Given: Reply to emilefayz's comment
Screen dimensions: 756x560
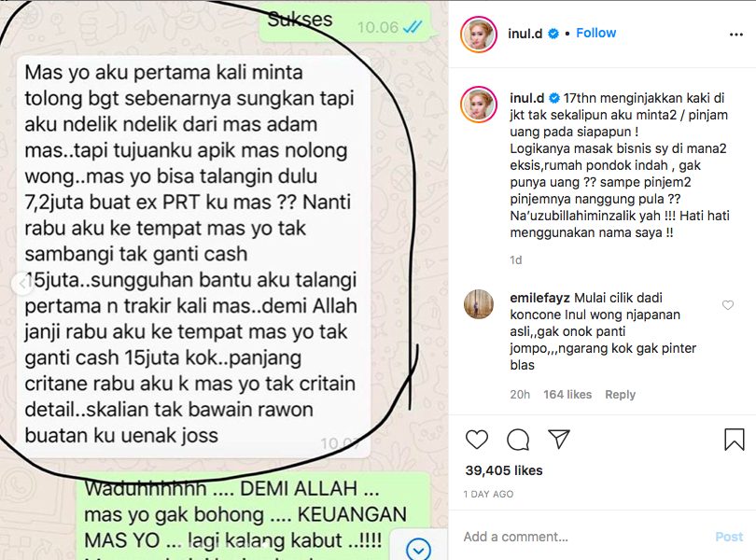Looking at the screenshot, I should tap(620, 395).
